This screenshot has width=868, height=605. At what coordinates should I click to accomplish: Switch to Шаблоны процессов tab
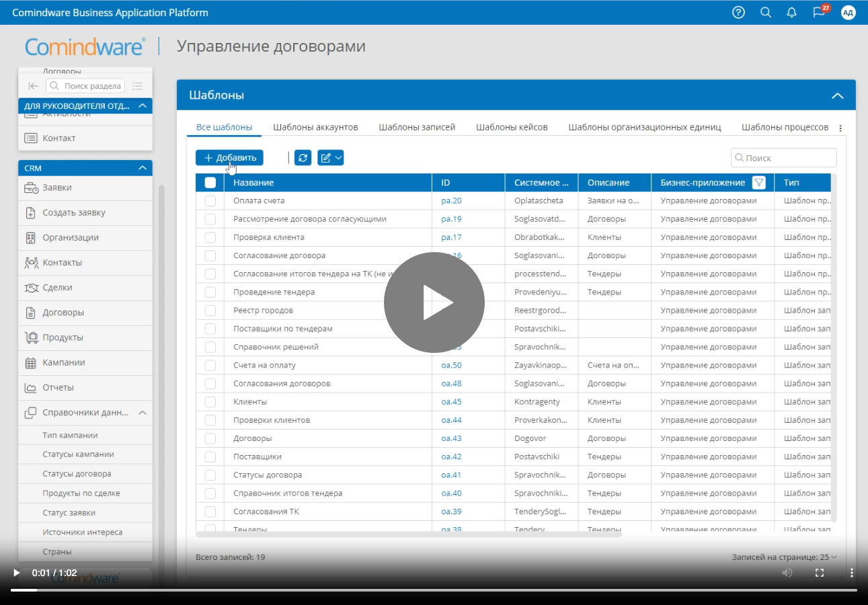coord(785,127)
